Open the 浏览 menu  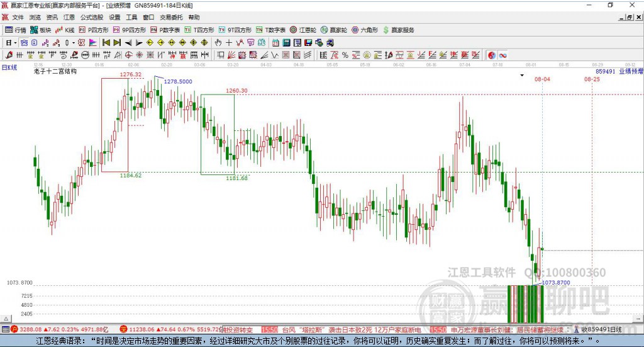pyautogui.click(x=35, y=17)
